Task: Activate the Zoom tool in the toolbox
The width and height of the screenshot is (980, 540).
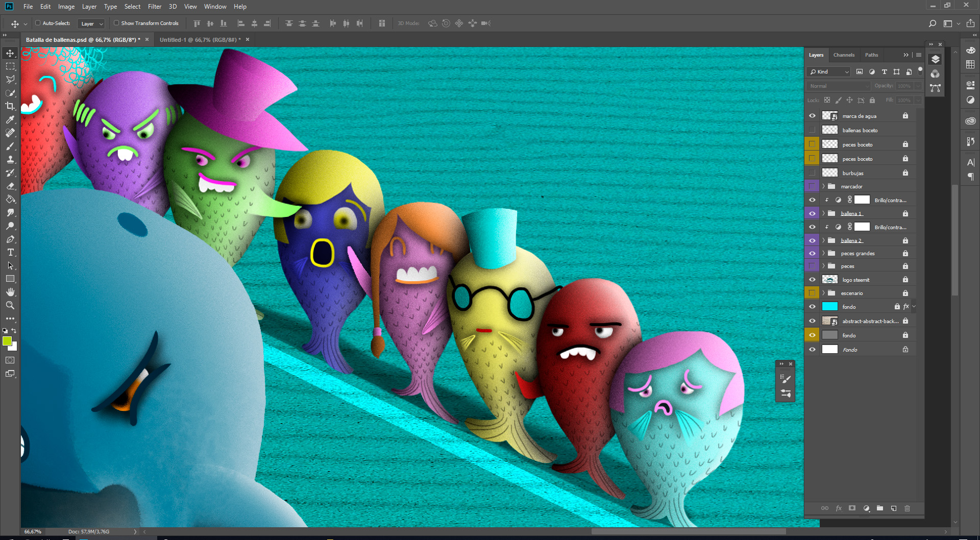Action: (10, 305)
